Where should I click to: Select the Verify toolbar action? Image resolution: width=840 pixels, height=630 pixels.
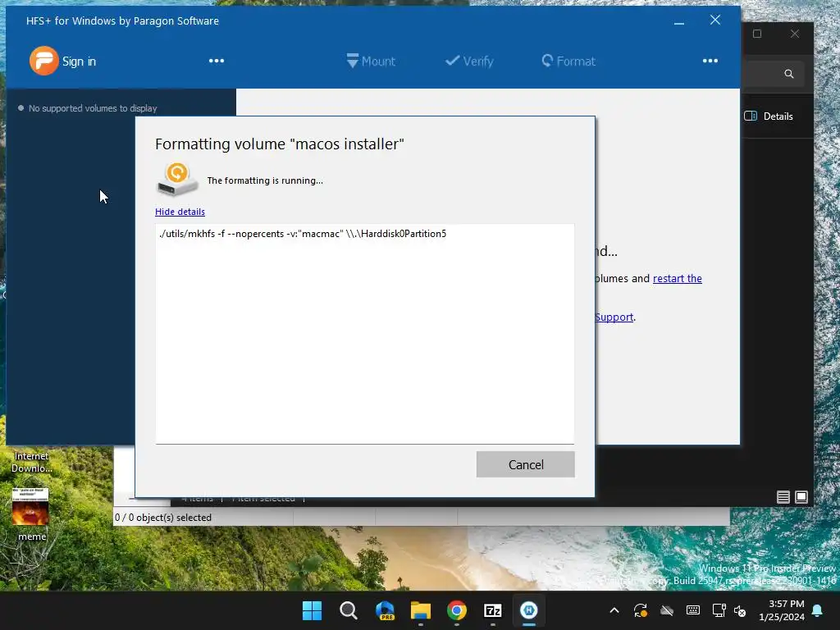point(469,61)
